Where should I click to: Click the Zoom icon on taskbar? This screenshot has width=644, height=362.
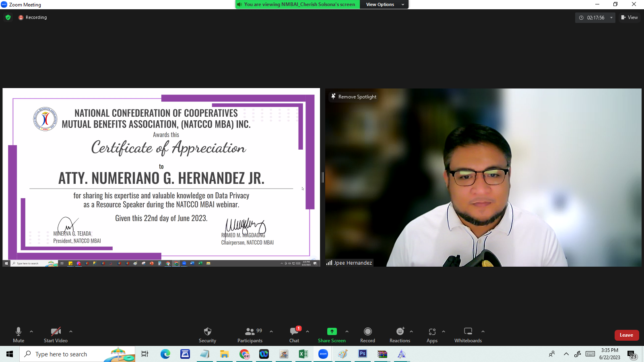click(323, 354)
